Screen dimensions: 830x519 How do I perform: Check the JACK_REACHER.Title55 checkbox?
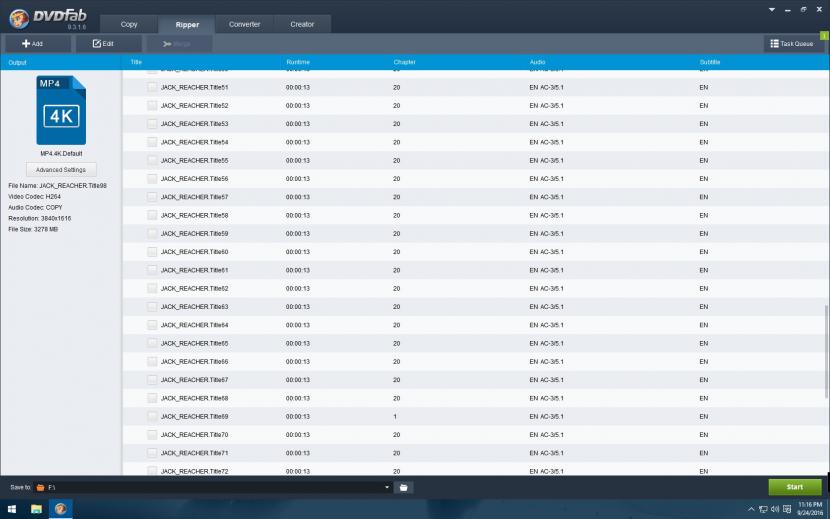pos(152,160)
